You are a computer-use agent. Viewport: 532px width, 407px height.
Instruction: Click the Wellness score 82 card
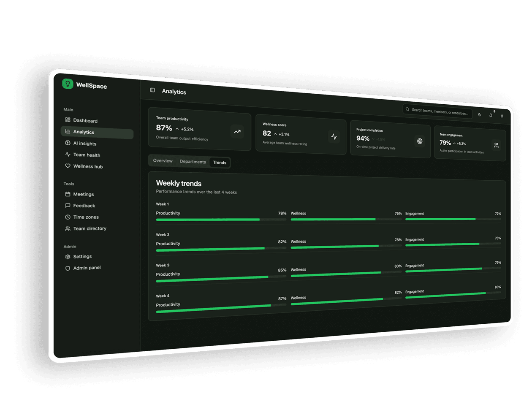[301, 134]
